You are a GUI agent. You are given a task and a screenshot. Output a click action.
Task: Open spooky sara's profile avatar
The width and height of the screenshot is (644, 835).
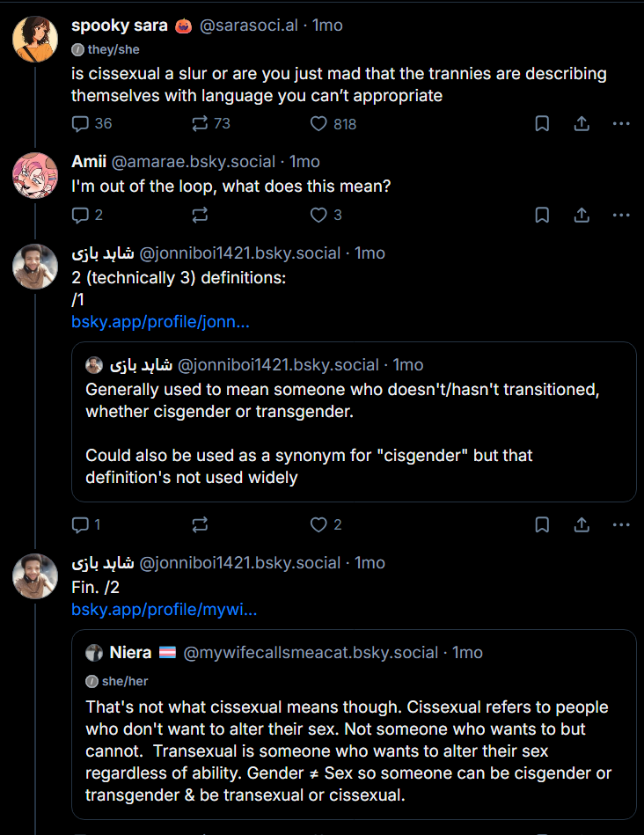pyautogui.click(x=35, y=39)
